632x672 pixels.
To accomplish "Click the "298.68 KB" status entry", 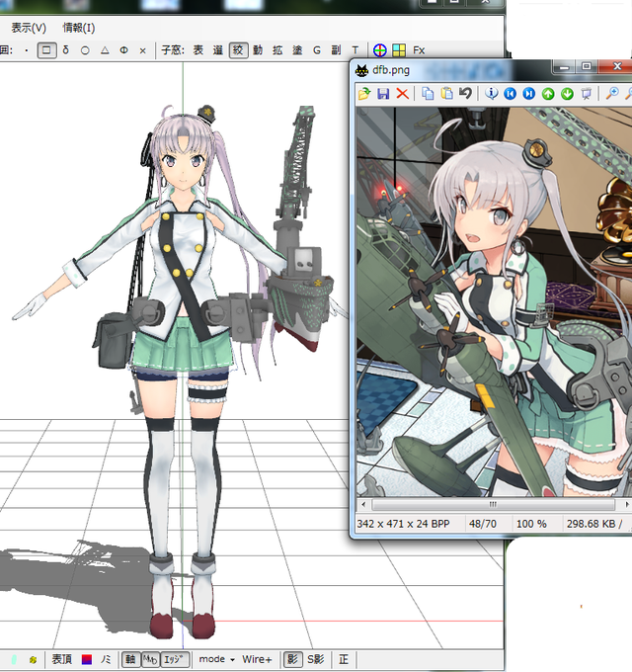I will [x=592, y=524].
